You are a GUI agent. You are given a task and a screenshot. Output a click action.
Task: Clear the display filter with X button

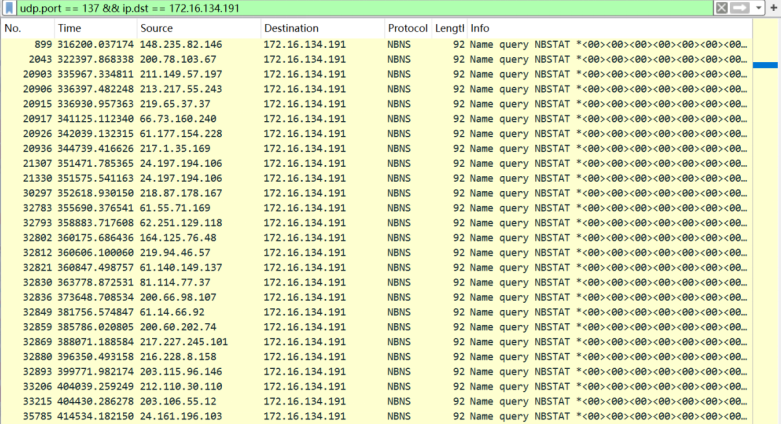point(722,8)
